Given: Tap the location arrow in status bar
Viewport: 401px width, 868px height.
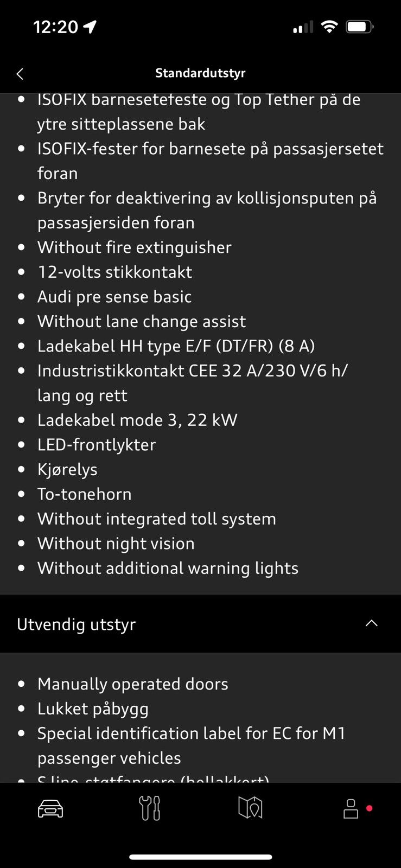Looking at the screenshot, I should pyautogui.click(x=90, y=27).
